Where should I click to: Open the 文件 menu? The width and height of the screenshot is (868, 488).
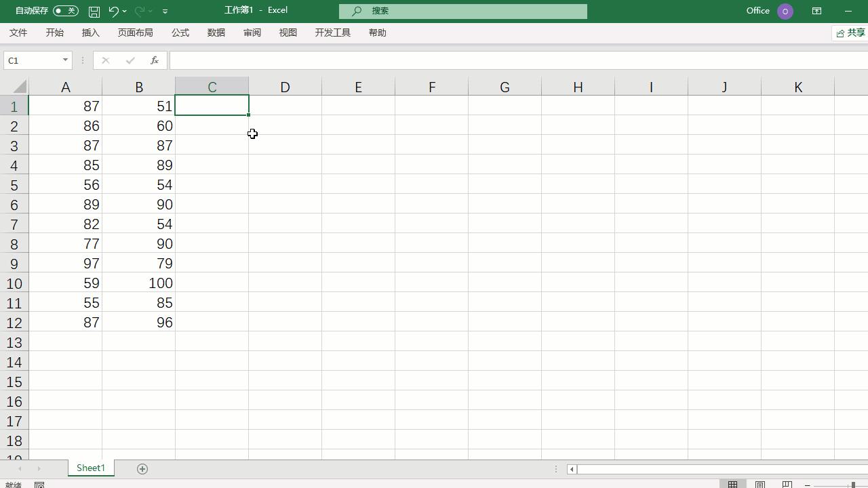tap(18, 33)
